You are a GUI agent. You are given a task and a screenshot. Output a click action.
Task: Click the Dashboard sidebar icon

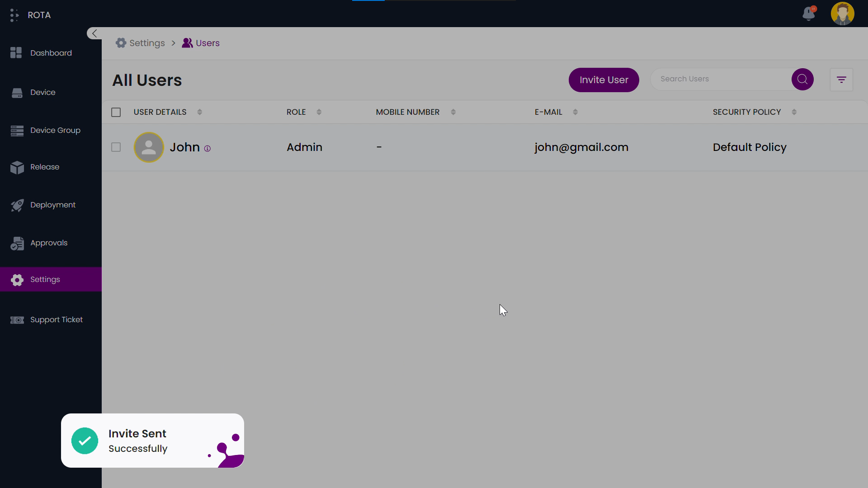pos(16,53)
